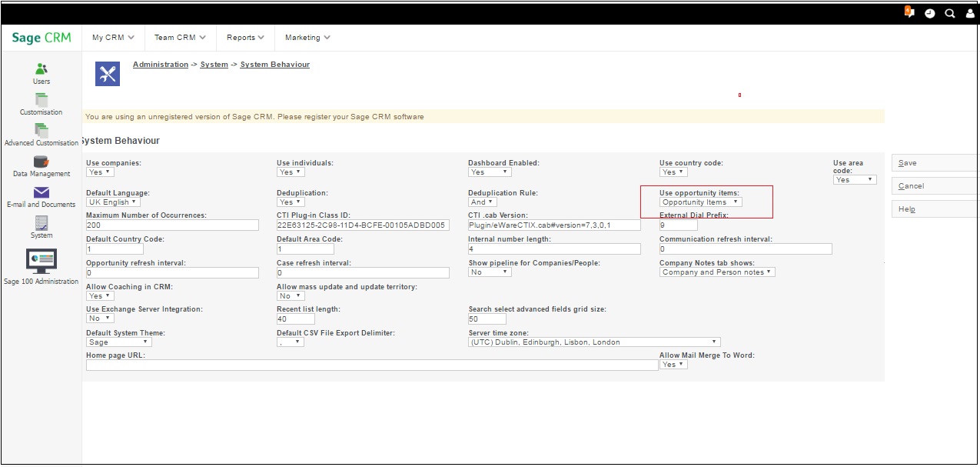Click System Behaviour breadcrumb link
The image size is (980, 467).
click(x=275, y=65)
